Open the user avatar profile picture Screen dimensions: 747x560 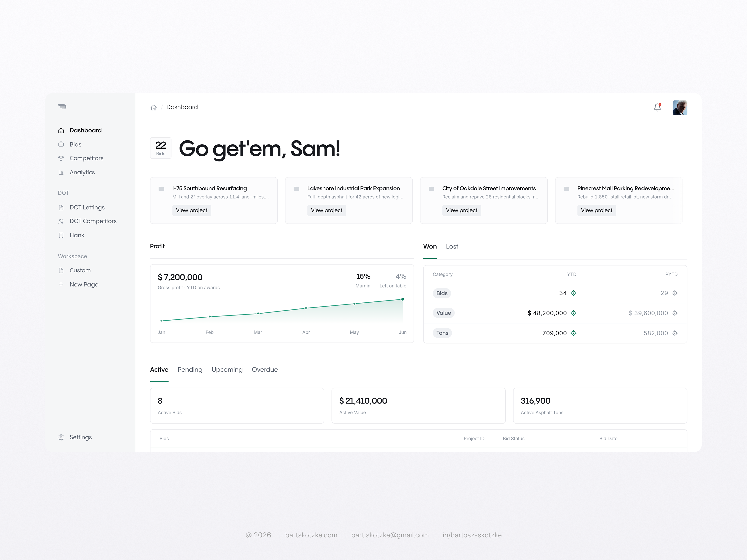coord(680,108)
